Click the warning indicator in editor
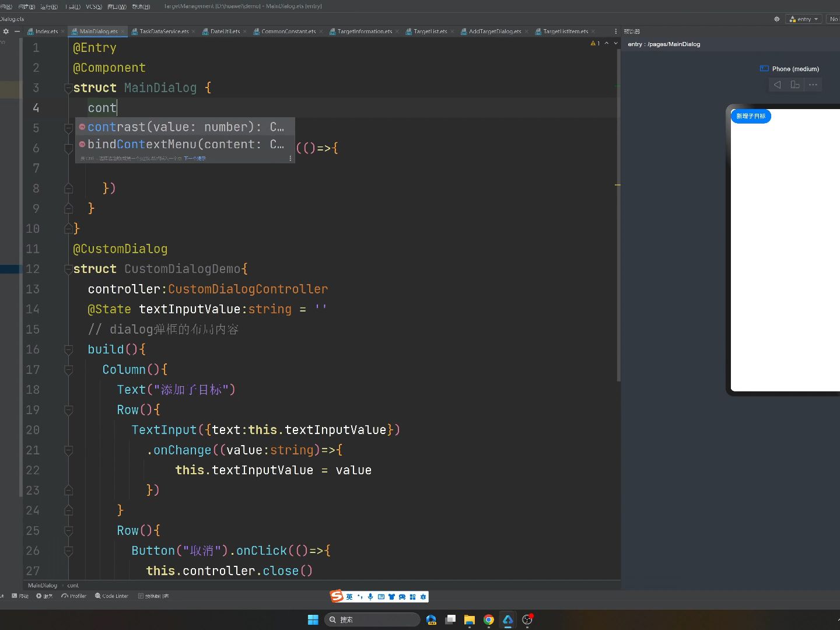This screenshot has height=630, width=840. click(x=595, y=44)
